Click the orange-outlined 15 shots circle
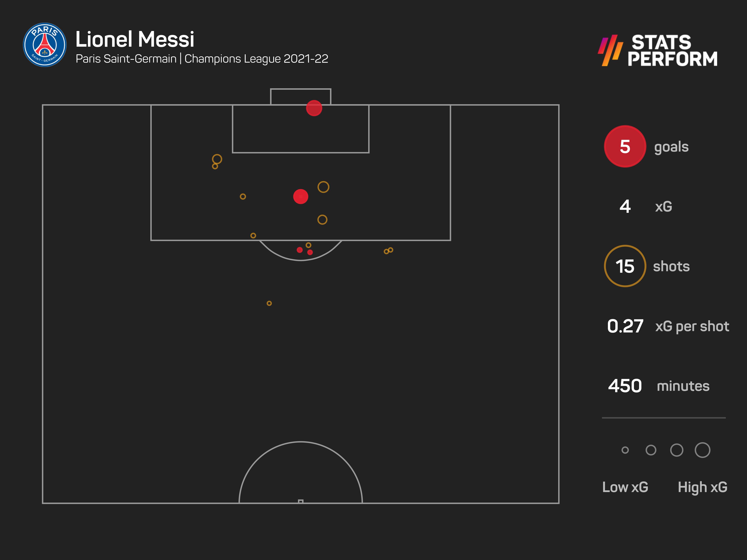Viewport: 747px width, 560px height. pyautogui.click(x=625, y=266)
